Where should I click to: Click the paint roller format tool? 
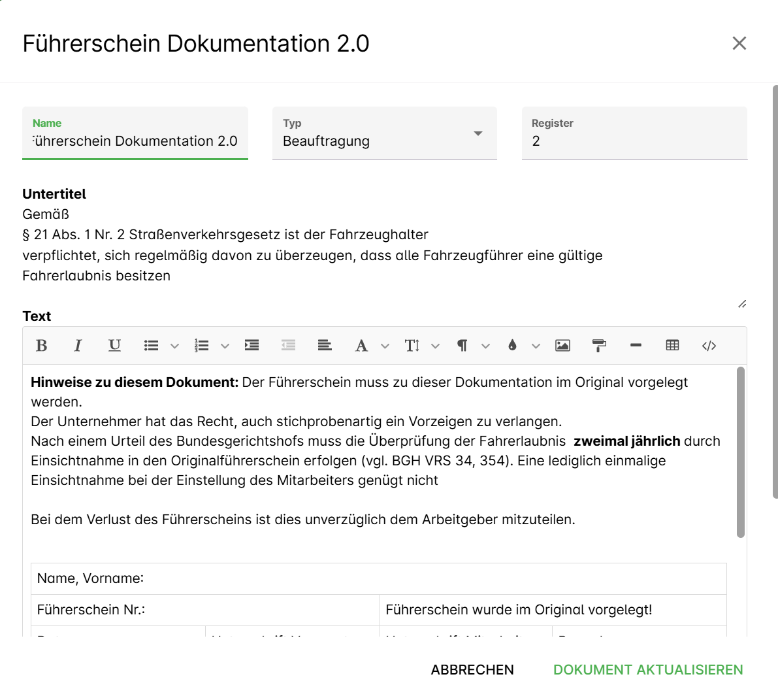click(599, 346)
